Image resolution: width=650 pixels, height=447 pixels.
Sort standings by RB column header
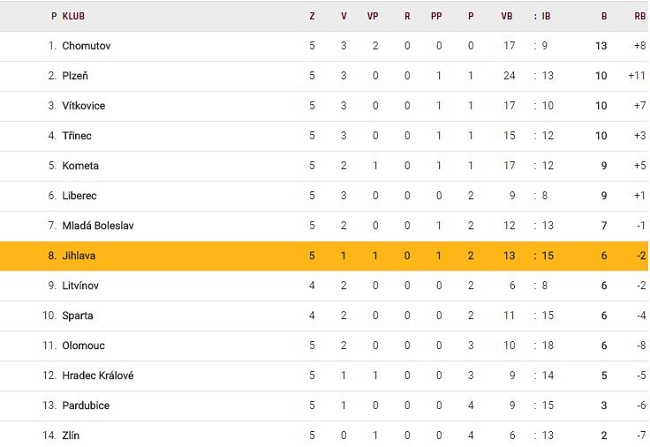tap(639, 16)
